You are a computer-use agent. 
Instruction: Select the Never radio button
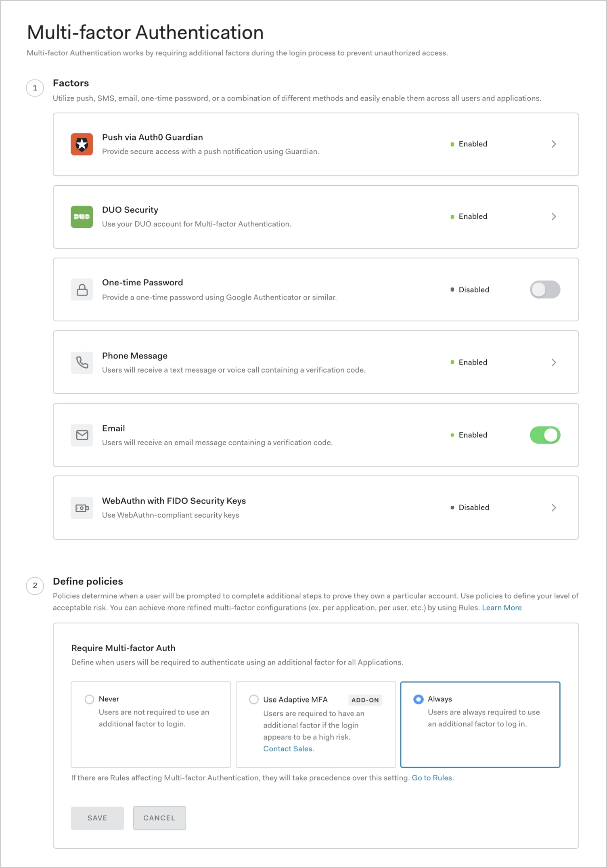[x=90, y=699]
